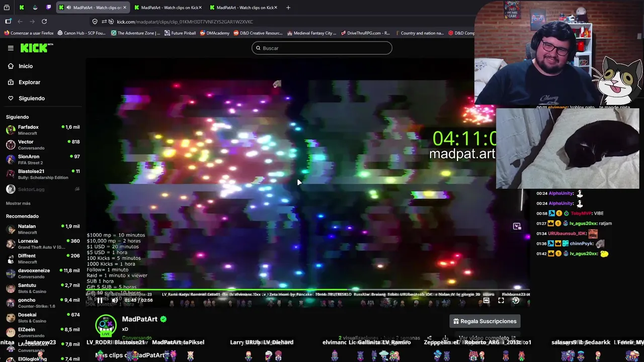Click the download icon below the clip
Viewport: 644px width, 362px height.
[445, 338]
